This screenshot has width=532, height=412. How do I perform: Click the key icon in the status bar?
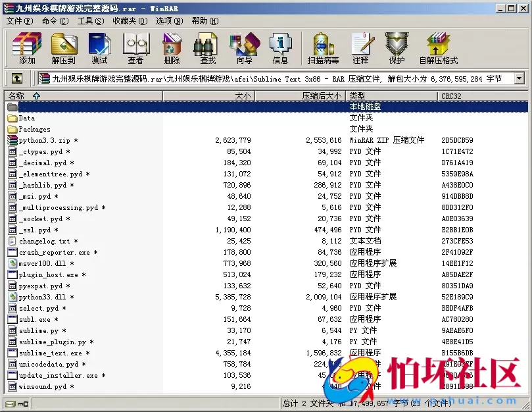click(x=22, y=403)
